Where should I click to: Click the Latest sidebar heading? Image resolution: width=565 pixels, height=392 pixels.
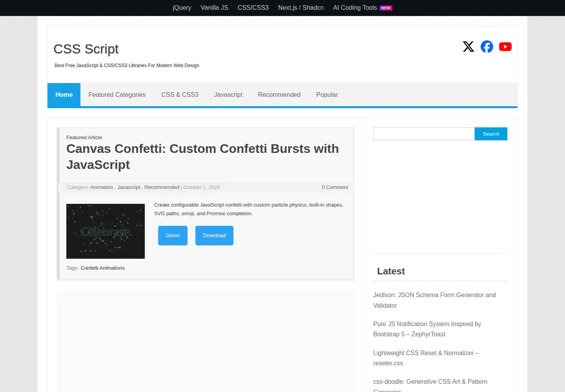(391, 271)
